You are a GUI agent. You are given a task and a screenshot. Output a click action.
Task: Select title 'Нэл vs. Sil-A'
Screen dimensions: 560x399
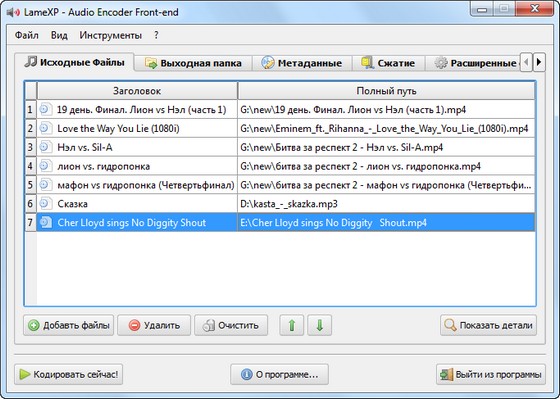[85, 148]
